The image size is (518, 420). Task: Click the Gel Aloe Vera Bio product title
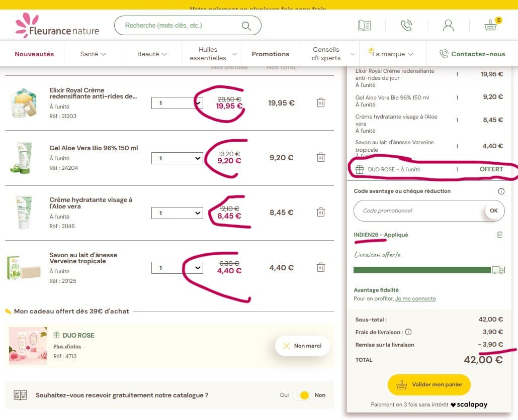[x=94, y=148]
